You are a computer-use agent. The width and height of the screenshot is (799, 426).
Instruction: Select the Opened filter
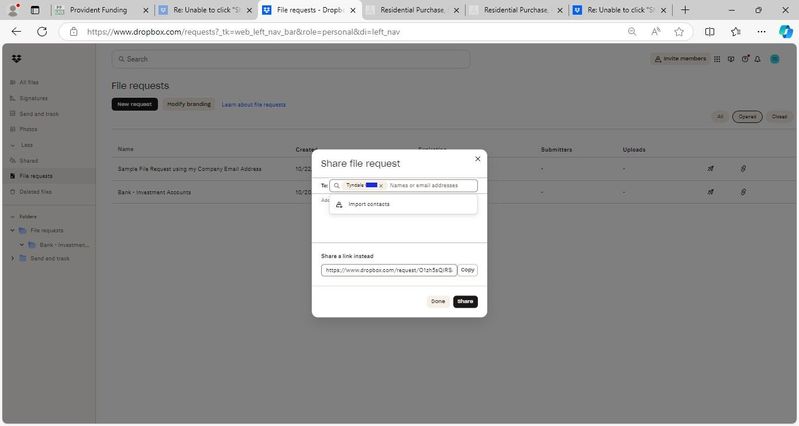747,117
